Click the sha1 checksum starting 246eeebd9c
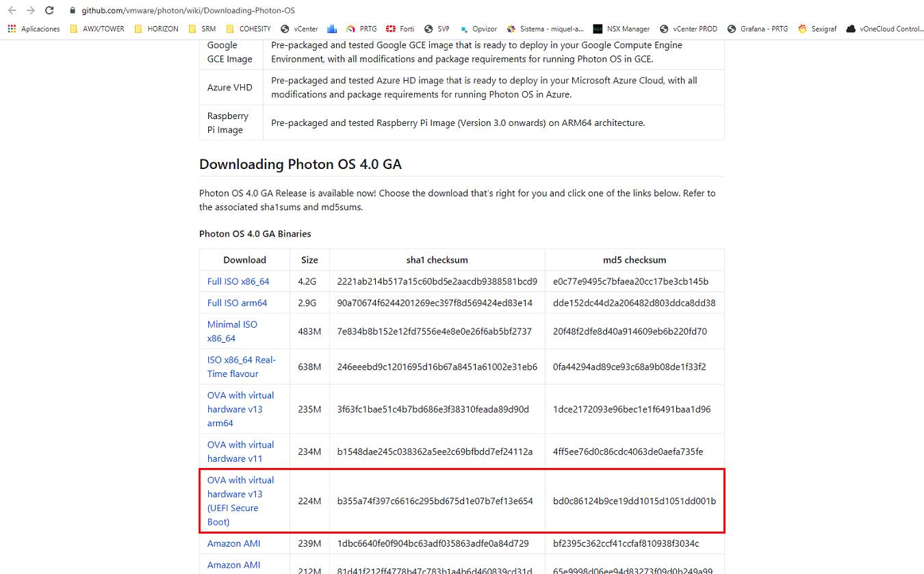924x574 pixels. click(437, 367)
